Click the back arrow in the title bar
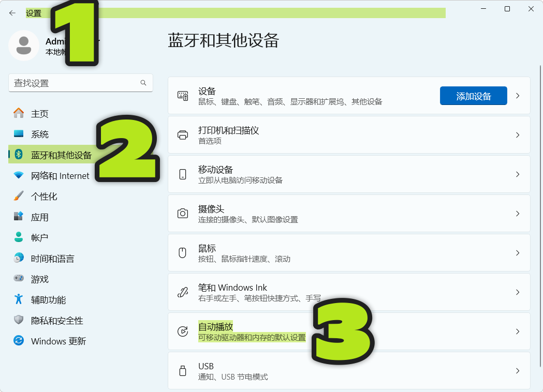The image size is (543, 392). pyautogui.click(x=12, y=13)
